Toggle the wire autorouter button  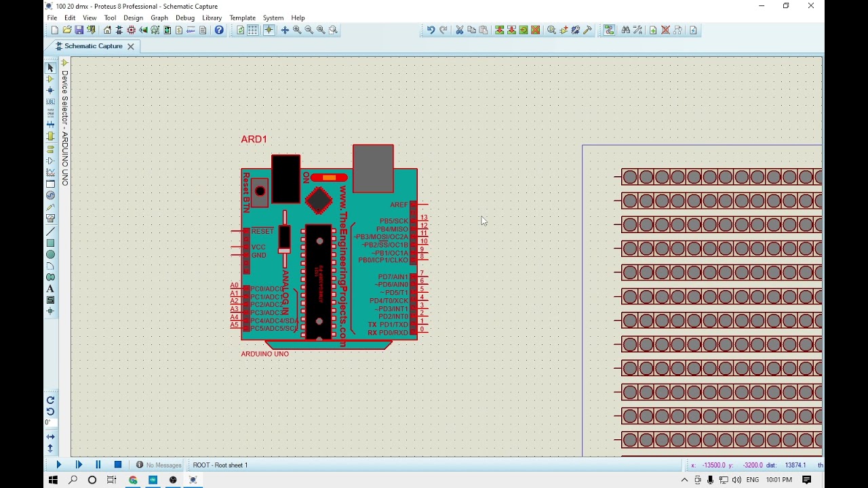pos(609,30)
